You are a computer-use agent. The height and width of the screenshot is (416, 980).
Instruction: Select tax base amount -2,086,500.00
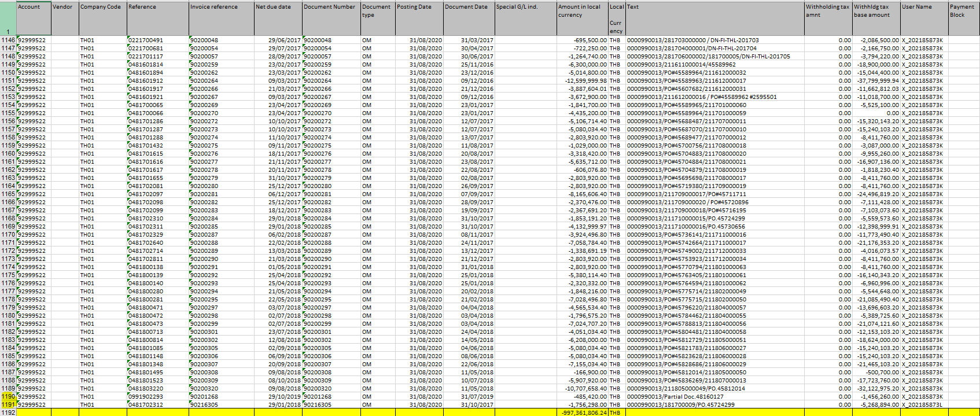coord(876,41)
